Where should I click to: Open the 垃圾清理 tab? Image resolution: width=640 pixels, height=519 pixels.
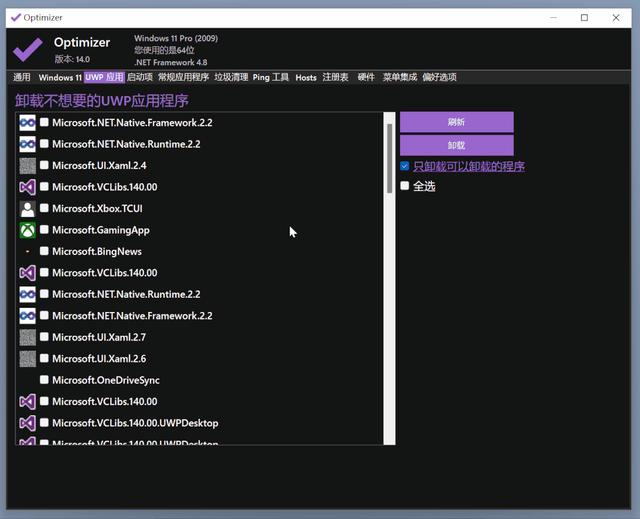click(230, 77)
